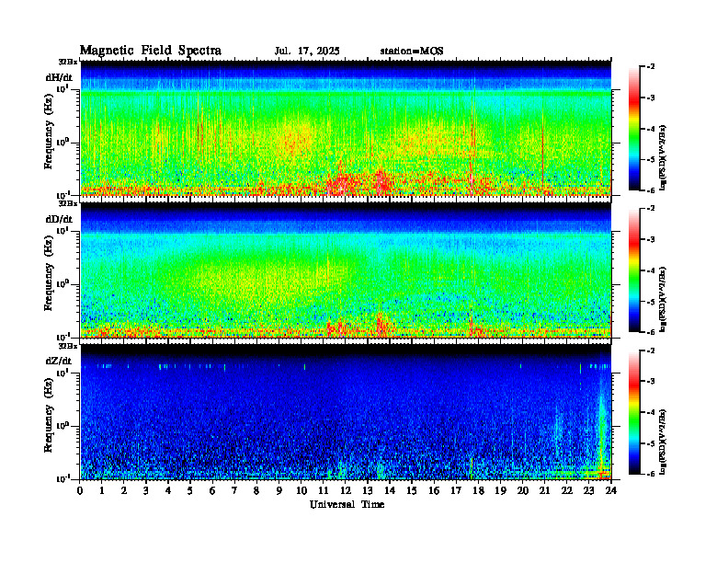Click the 10^0 frequency tick of dZ/dt panel
The width and height of the screenshot is (728, 563).
click(x=63, y=426)
